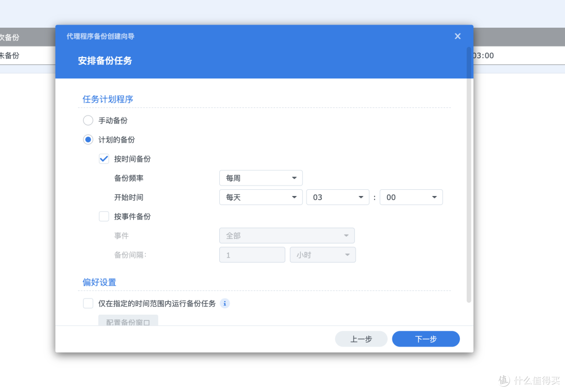Click the 配置备份窗口 button
This screenshot has width=565, height=392.
[128, 320]
